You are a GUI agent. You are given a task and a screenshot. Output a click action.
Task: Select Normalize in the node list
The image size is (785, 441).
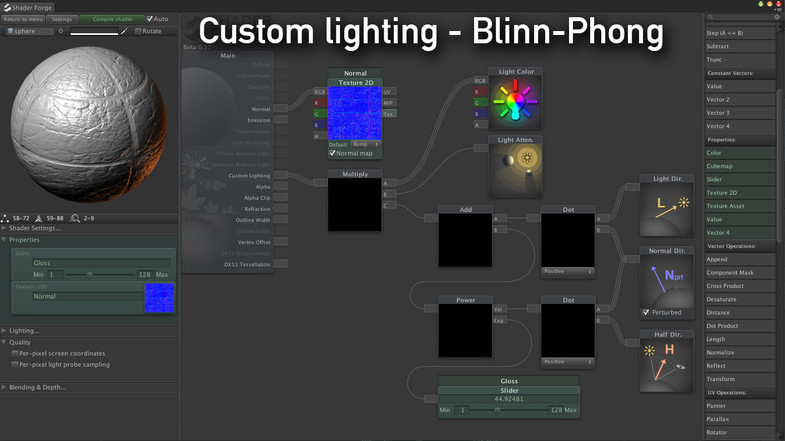click(740, 352)
